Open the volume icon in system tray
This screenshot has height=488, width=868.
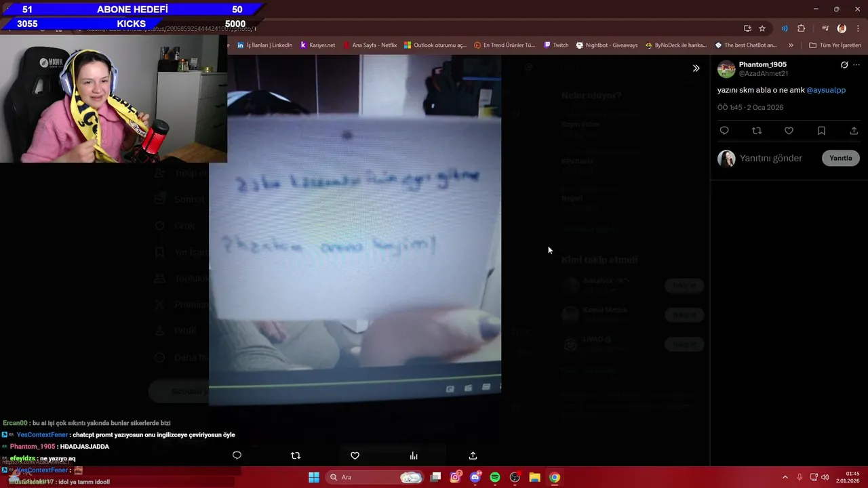point(825,477)
